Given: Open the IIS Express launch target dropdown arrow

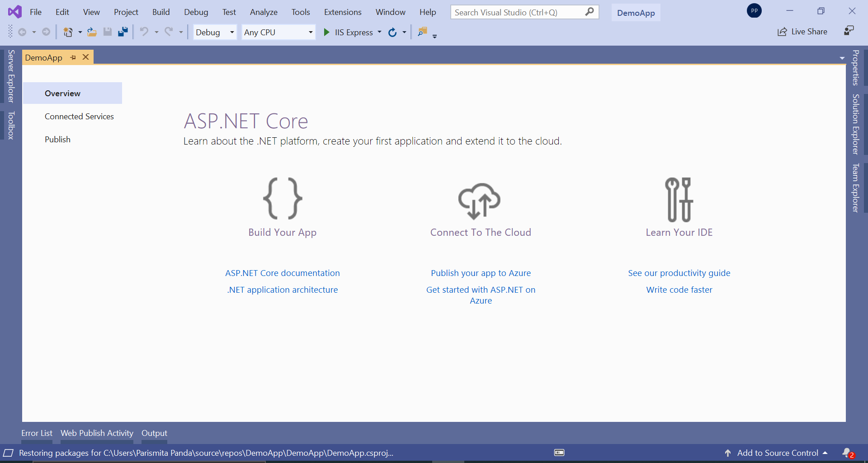Looking at the screenshot, I should (x=379, y=32).
